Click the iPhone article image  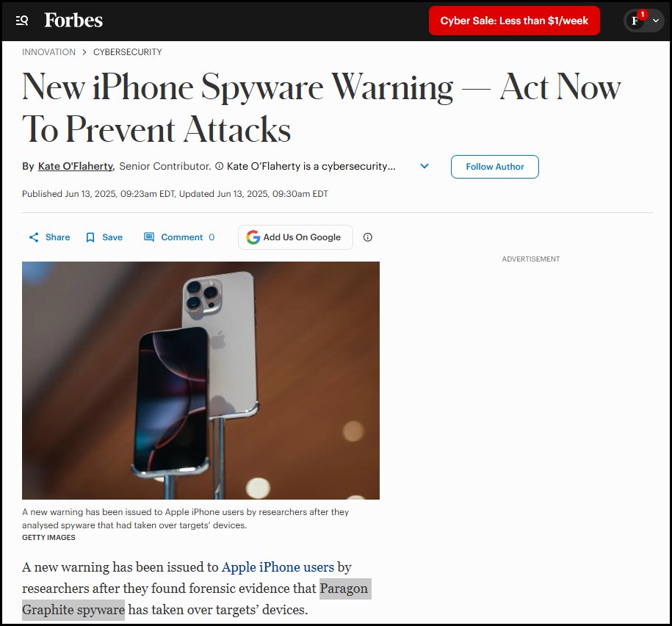pyautogui.click(x=200, y=381)
